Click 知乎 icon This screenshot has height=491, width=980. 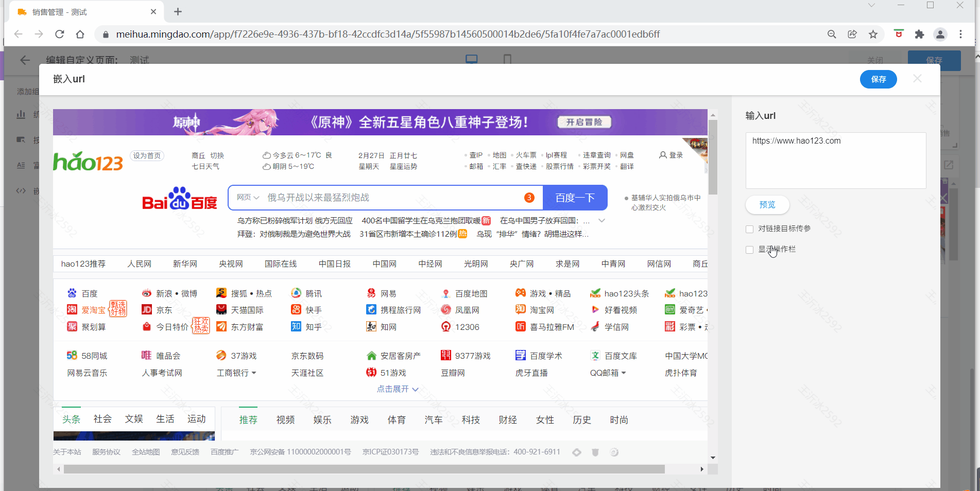pyautogui.click(x=296, y=327)
